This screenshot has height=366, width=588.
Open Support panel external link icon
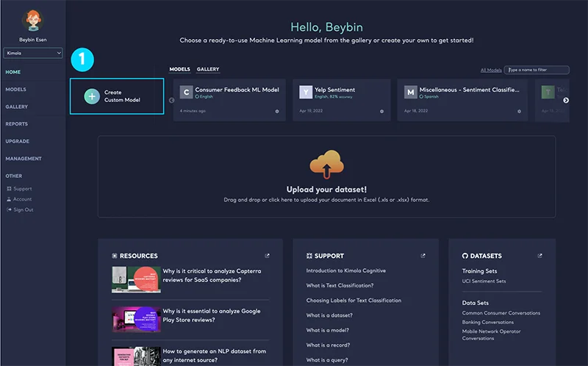tap(423, 256)
